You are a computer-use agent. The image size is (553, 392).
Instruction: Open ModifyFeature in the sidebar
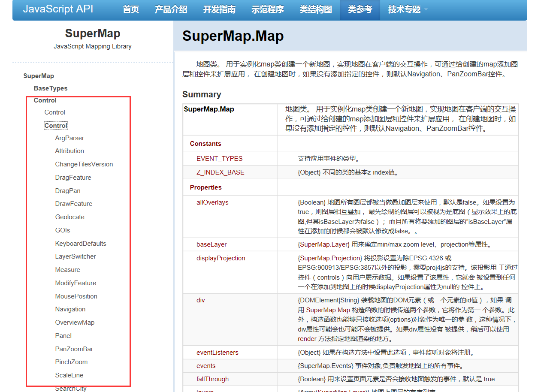click(x=76, y=283)
